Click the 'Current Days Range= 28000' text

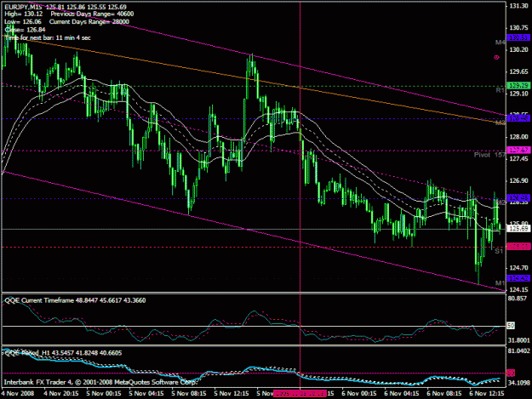89,22
